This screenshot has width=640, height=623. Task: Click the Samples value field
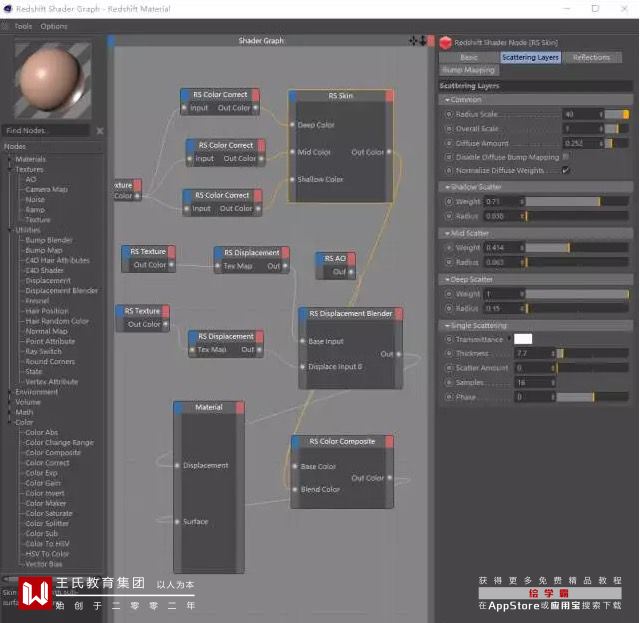533,383
